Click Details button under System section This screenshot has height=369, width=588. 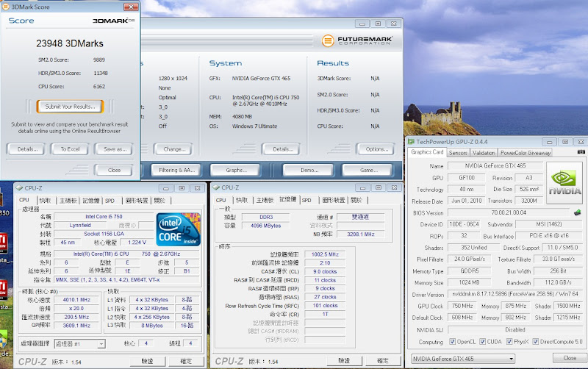coord(281,149)
